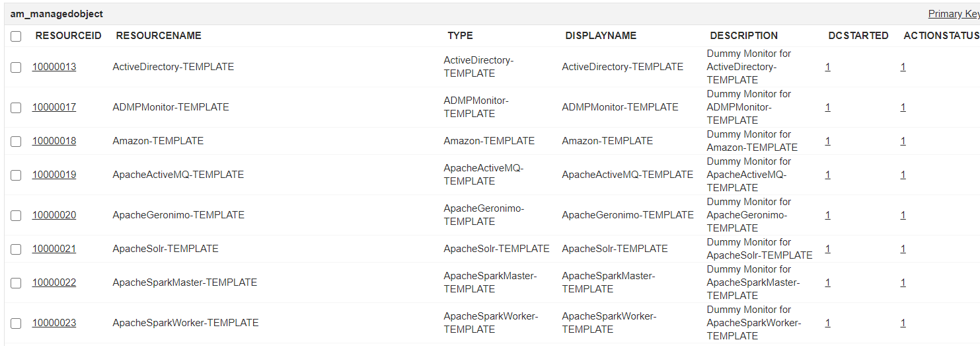Click the RESOURCEID column header
The width and height of the screenshot is (980, 346).
(69, 36)
